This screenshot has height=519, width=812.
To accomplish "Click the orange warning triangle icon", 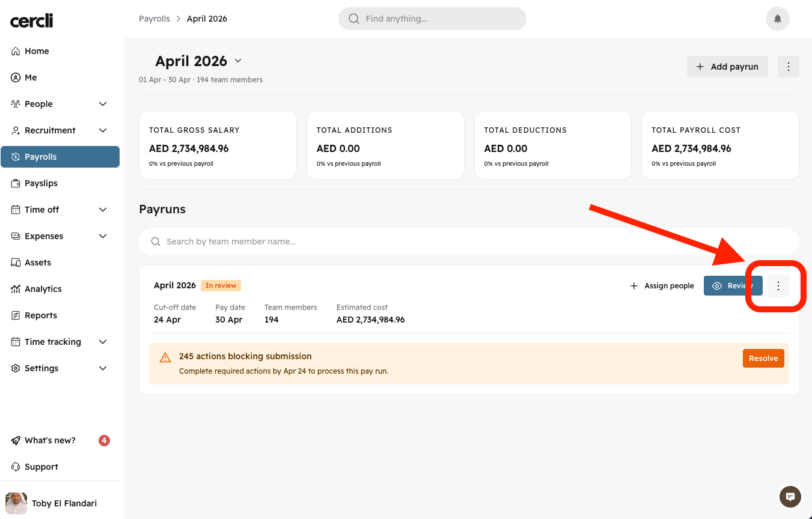I will (x=165, y=358).
